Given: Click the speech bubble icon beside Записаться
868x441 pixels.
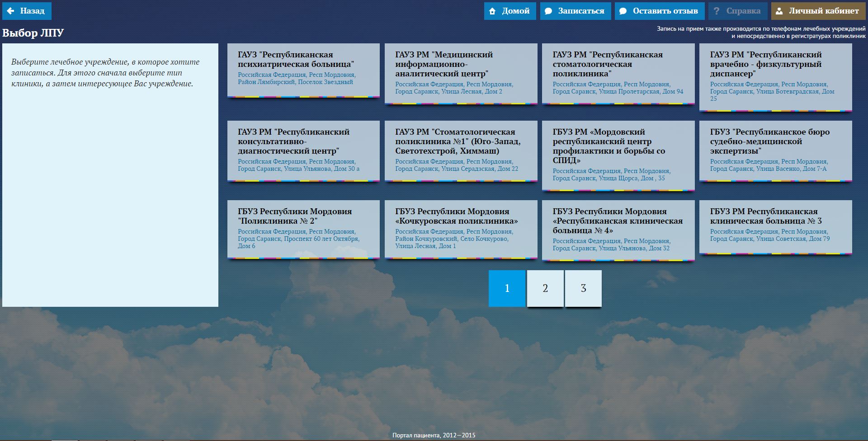Looking at the screenshot, I should pos(548,11).
